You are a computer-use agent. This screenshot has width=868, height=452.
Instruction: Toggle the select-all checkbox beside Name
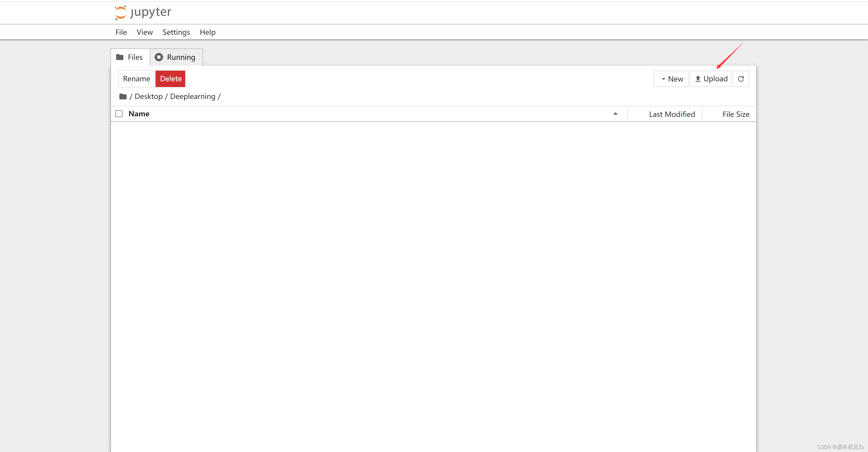click(x=119, y=114)
